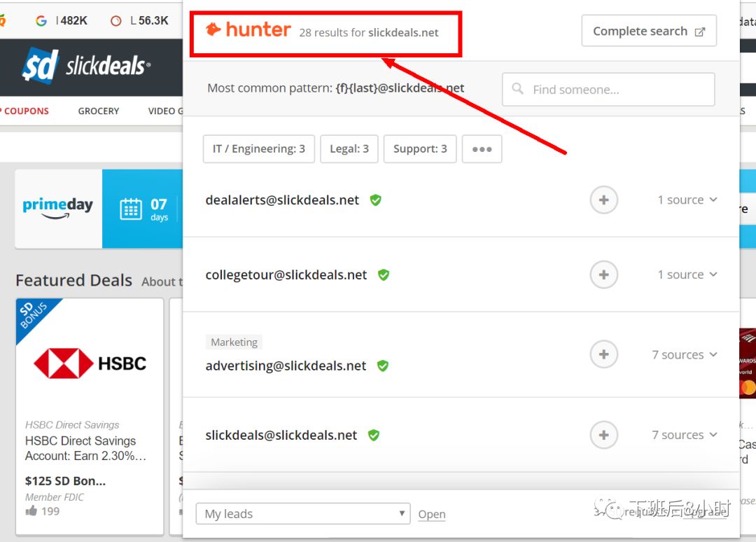This screenshot has width=756, height=542.
Task: Click verified shield next to advertising email
Action: [x=383, y=366]
